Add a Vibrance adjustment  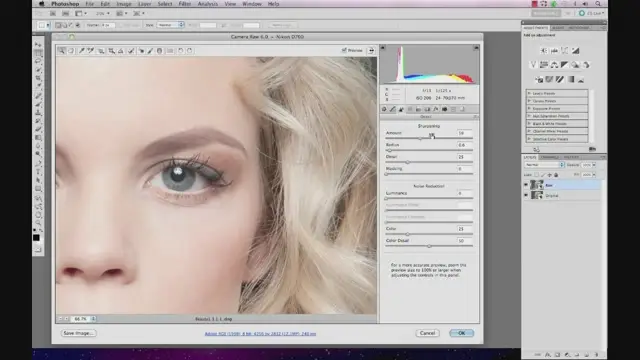pos(533,64)
